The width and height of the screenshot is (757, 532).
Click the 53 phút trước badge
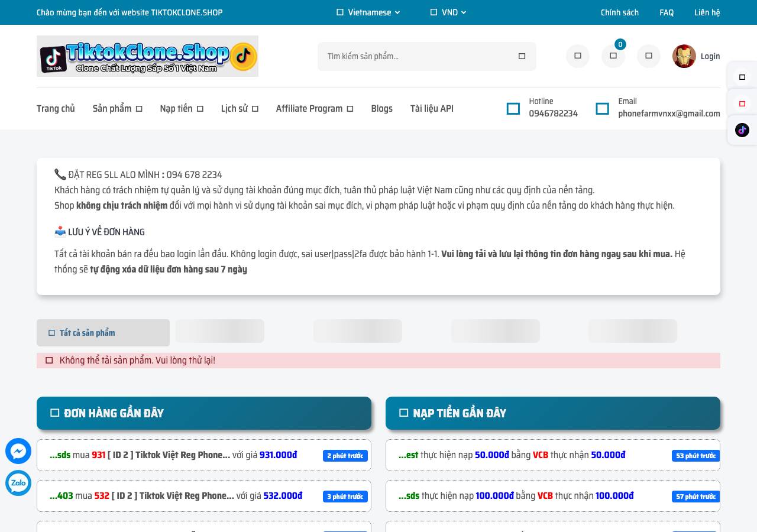point(695,456)
